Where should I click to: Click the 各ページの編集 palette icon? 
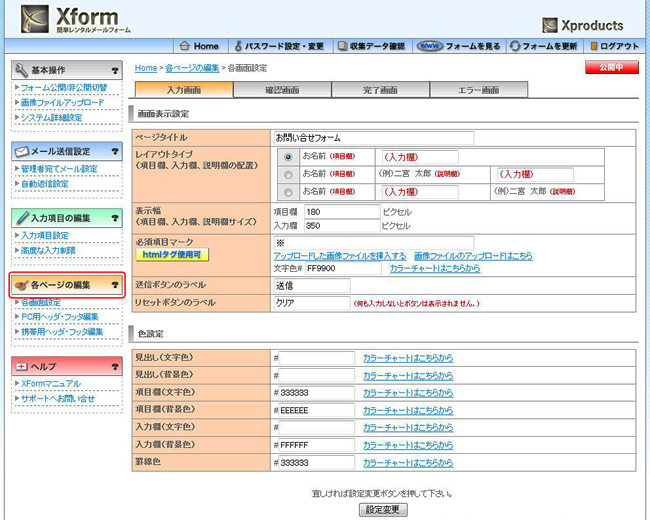pos(21,285)
